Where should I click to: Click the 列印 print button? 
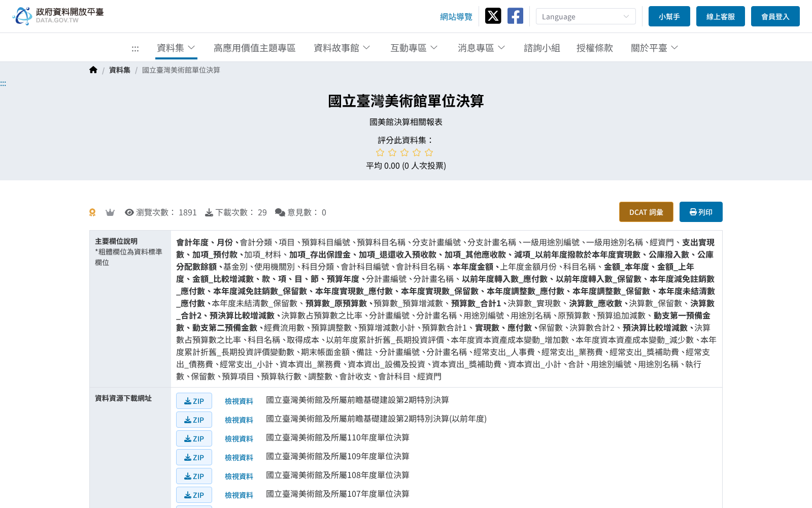click(701, 212)
